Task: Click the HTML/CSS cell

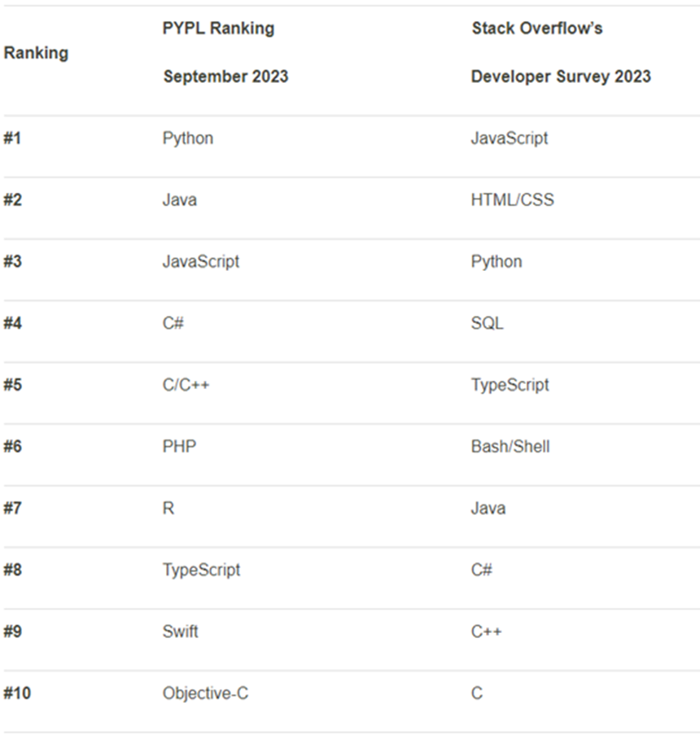Action: point(512,200)
